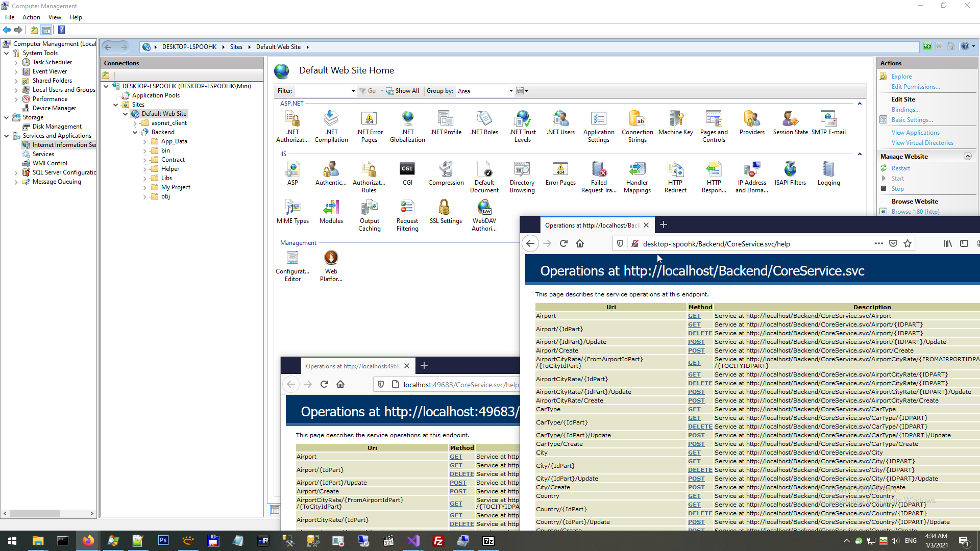Collapse the Manage Website actions section

pyautogui.click(x=967, y=157)
